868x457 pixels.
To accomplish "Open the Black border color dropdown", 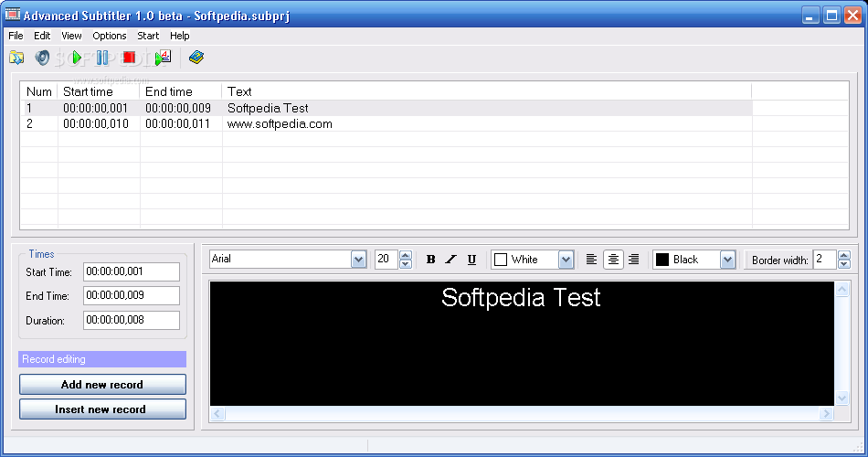I will [727, 260].
